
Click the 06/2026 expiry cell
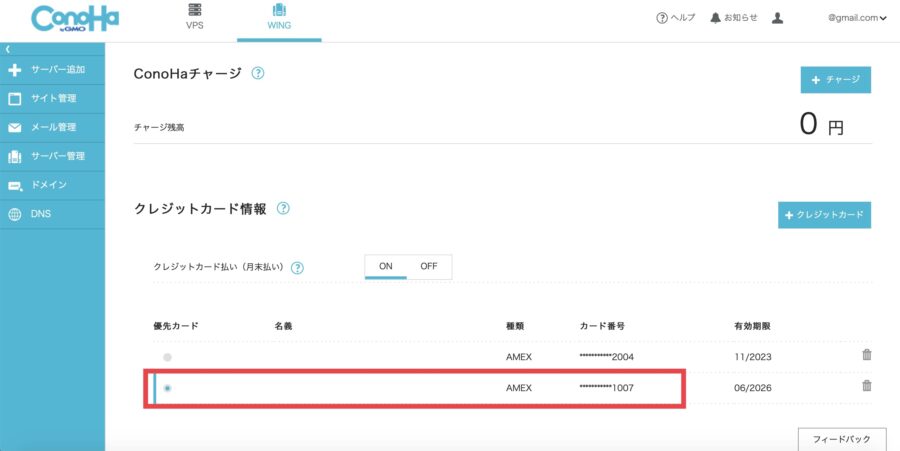coord(752,388)
